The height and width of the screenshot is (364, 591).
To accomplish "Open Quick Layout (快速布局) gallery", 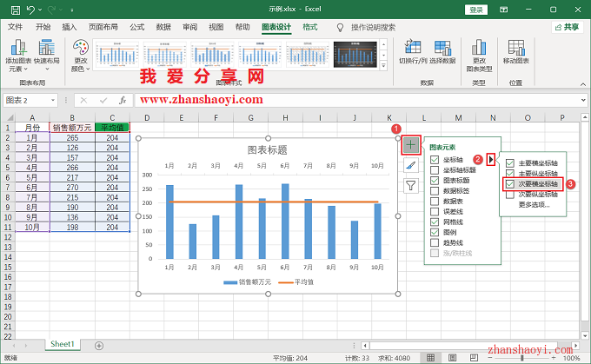I will point(47,56).
